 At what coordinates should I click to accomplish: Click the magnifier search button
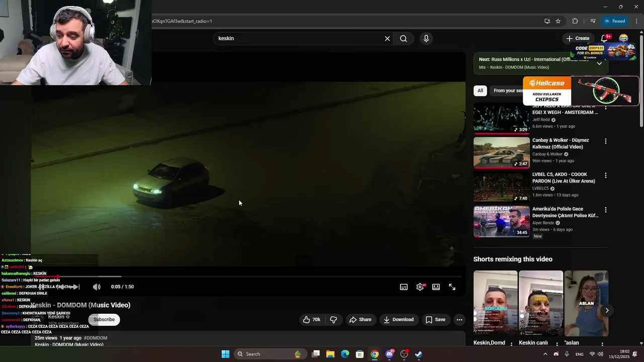[404, 39]
